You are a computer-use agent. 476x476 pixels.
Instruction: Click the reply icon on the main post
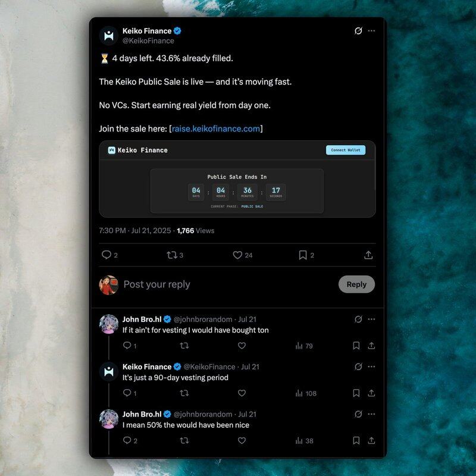point(107,255)
